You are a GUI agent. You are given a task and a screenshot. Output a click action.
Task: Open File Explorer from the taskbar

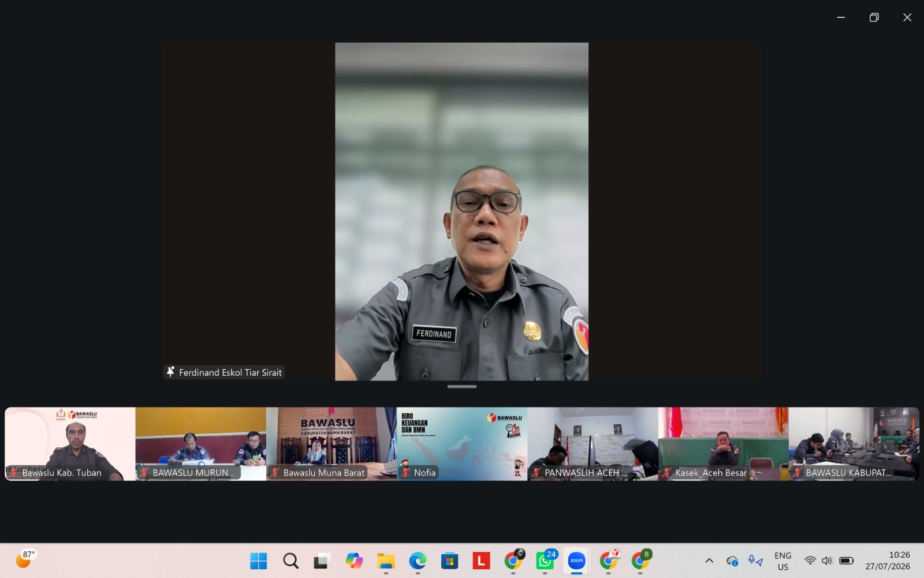386,561
